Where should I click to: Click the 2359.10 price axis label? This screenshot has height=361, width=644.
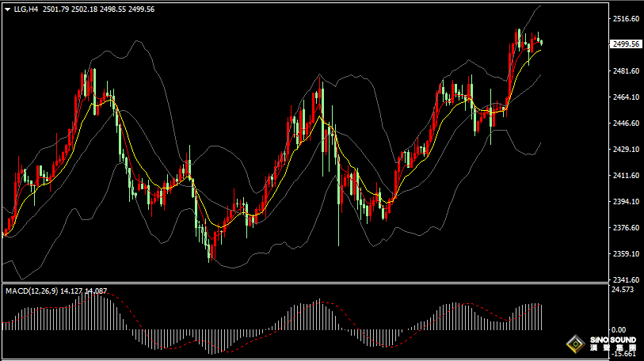click(x=627, y=254)
